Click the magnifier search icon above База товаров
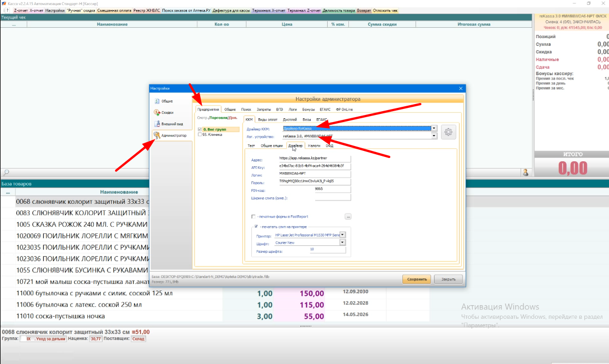The height and width of the screenshot is (364, 609). pyautogui.click(x=5, y=173)
